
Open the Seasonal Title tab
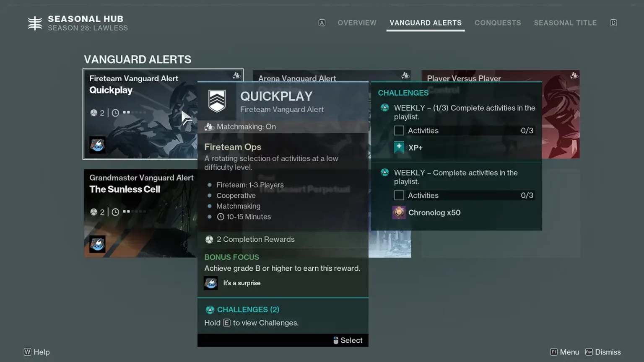565,23
